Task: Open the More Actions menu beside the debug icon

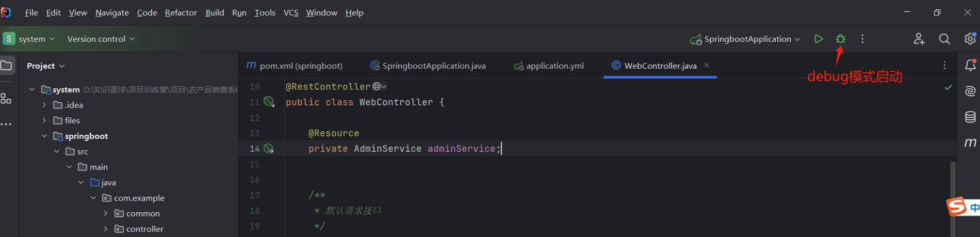Action: point(862,39)
